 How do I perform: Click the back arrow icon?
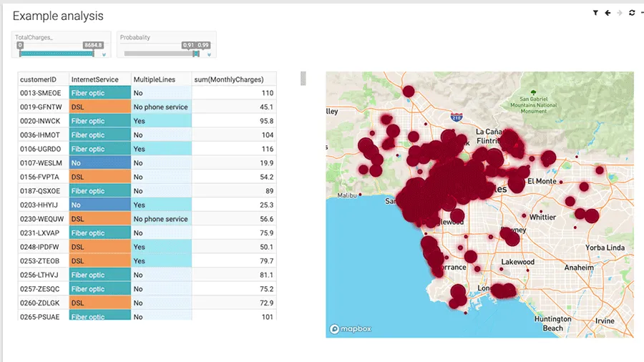[x=608, y=13]
